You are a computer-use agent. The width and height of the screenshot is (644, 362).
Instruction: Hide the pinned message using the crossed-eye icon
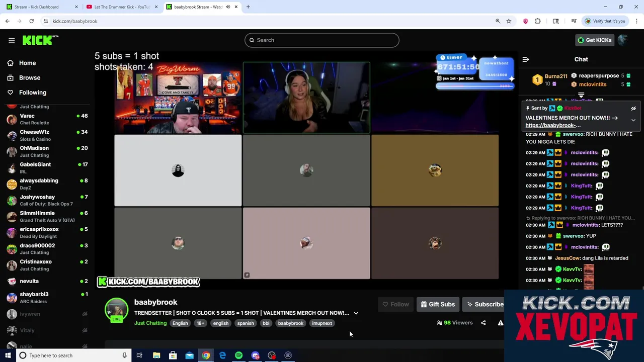pyautogui.click(x=633, y=109)
